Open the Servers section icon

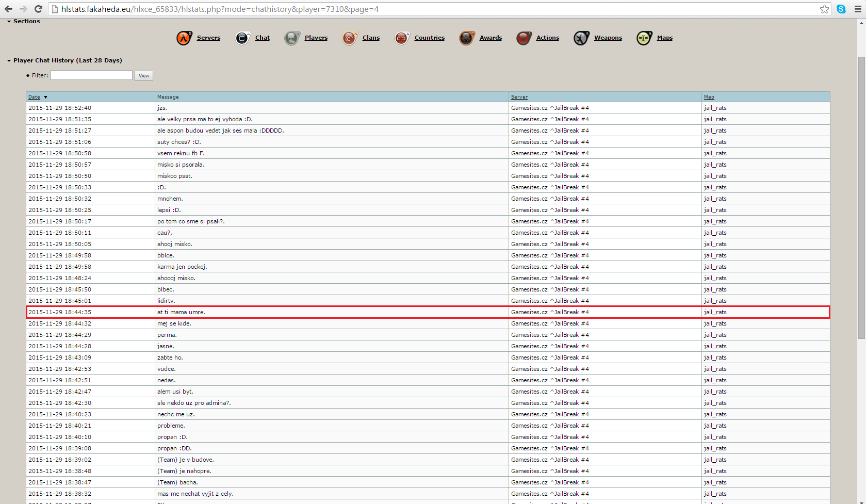[x=184, y=38]
